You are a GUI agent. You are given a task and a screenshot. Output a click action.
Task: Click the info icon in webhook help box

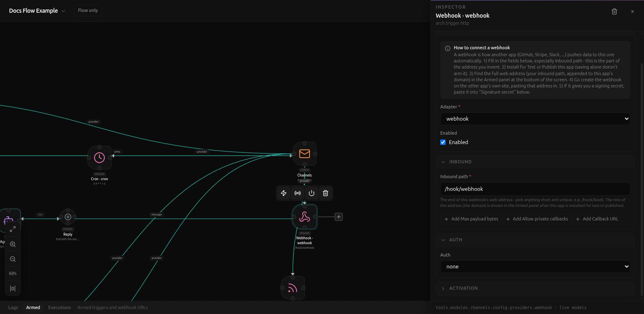pos(448,48)
